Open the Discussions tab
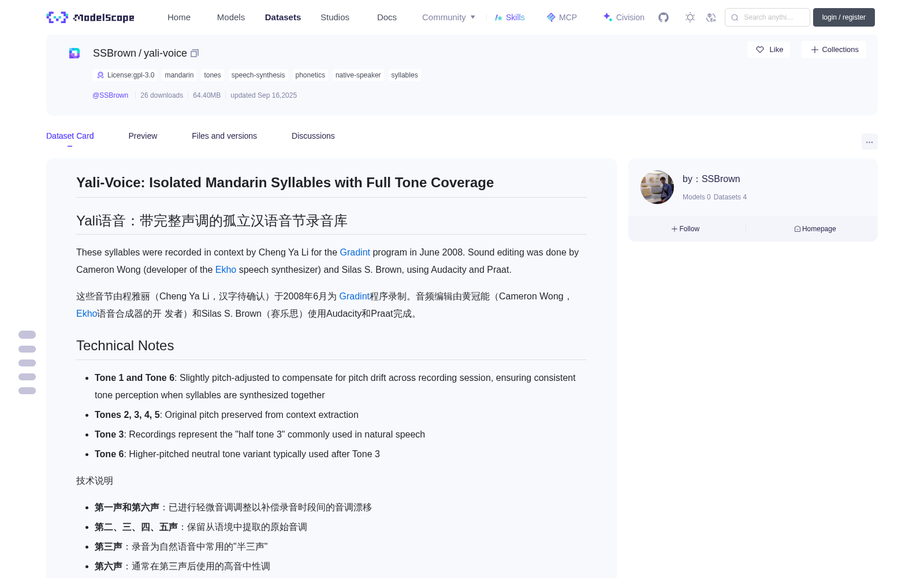 [313, 136]
